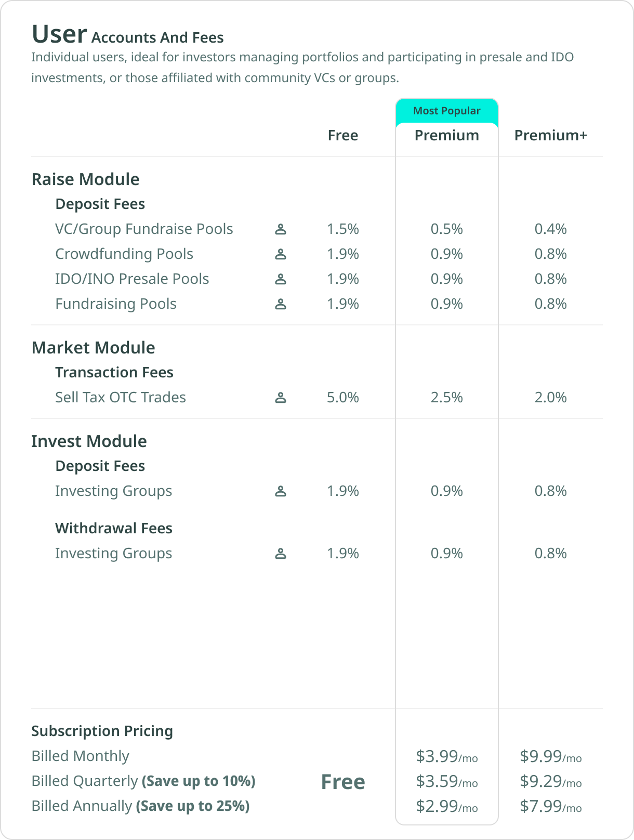
Task: Click user icon beside Withdrawal Fees Investing Groups
Action: click(x=281, y=553)
